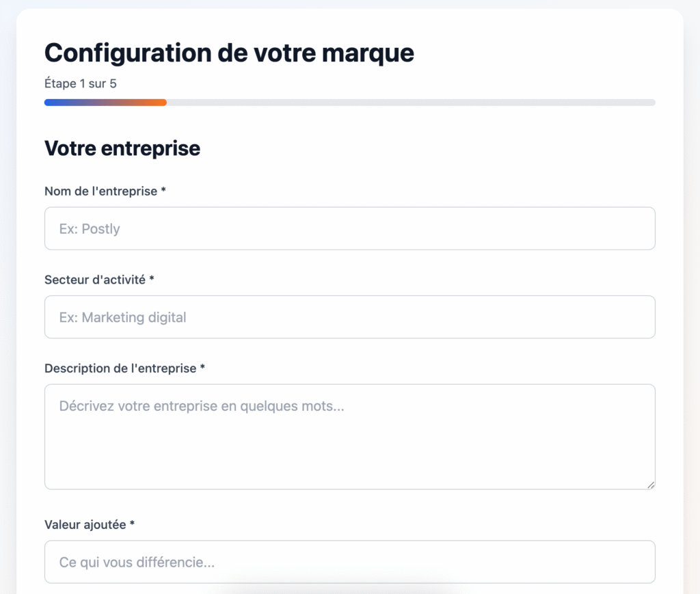
Task: Click the "Secteur d'activité" label text
Action: [x=94, y=280]
